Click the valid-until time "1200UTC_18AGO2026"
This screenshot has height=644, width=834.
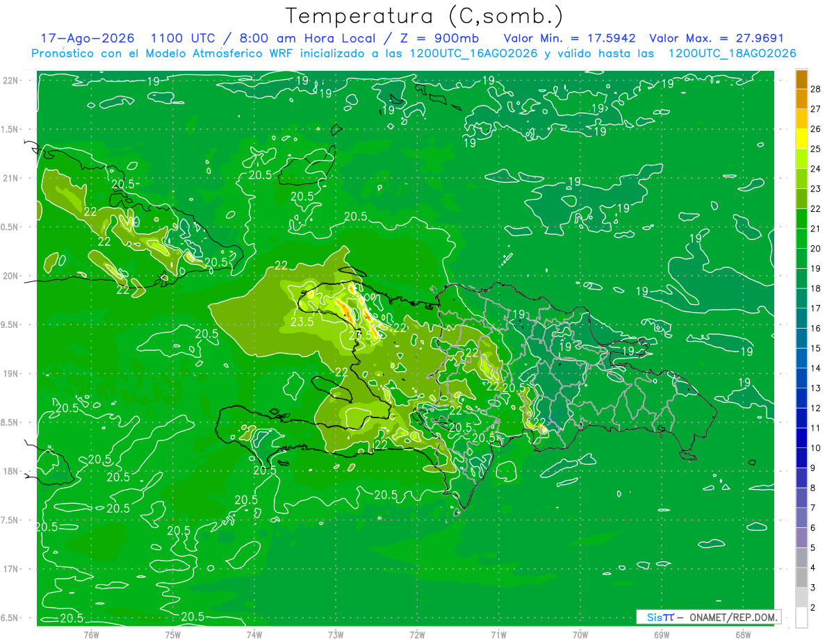coord(732,53)
